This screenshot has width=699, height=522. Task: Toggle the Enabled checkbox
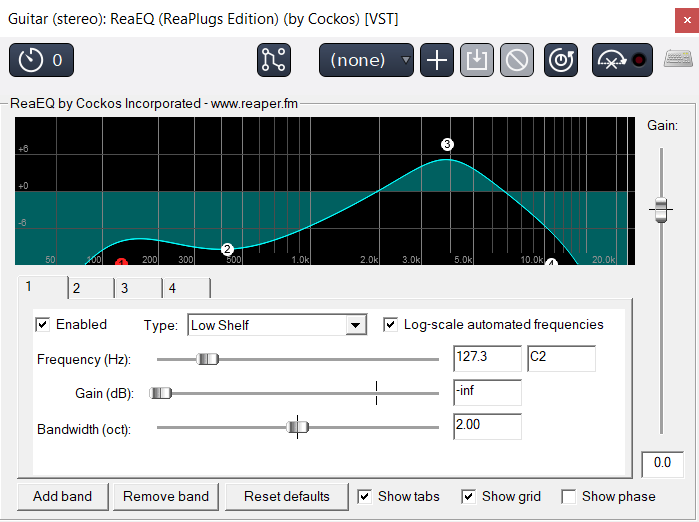[x=42, y=325]
